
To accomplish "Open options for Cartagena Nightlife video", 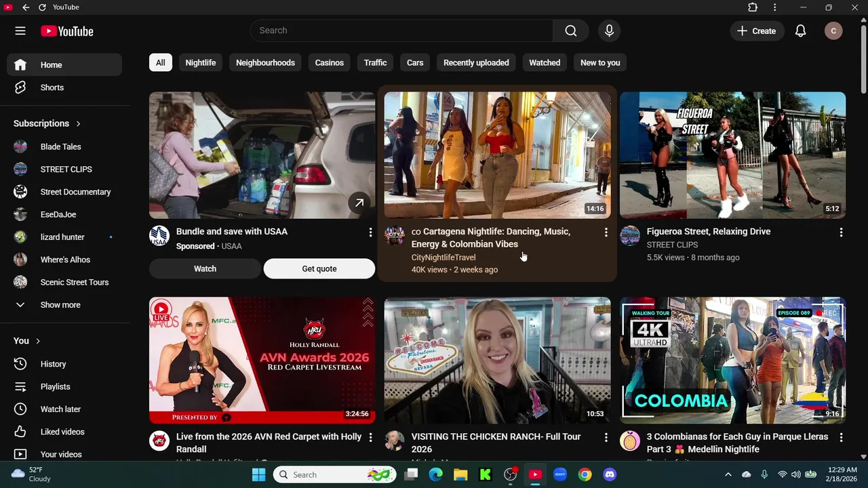I will tap(606, 232).
